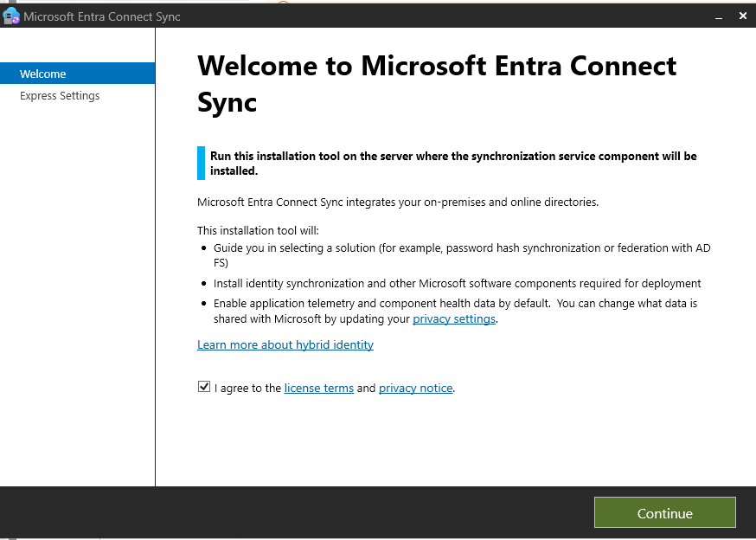Click the 'I agree to the' label text
The width and height of the screenshot is (756, 540).
click(x=248, y=388)
